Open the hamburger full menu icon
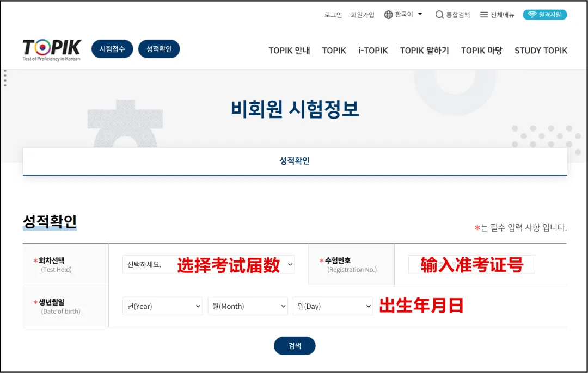 [484, 15]
